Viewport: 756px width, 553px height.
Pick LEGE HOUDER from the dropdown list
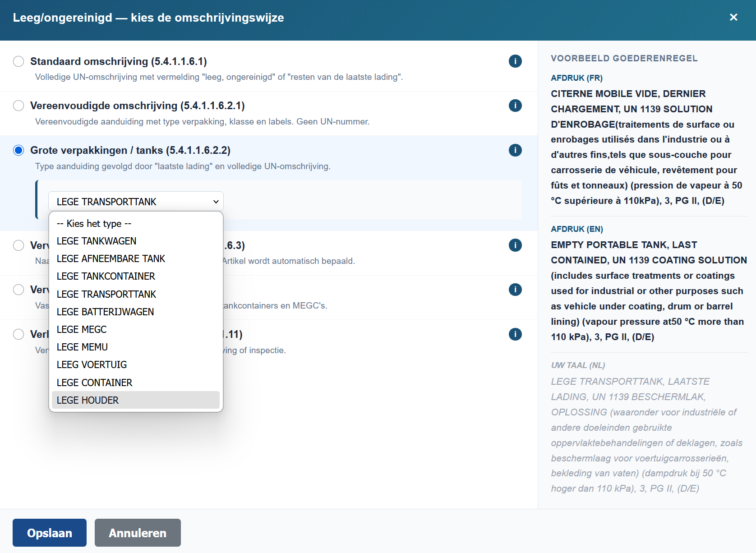coord(88,401)
